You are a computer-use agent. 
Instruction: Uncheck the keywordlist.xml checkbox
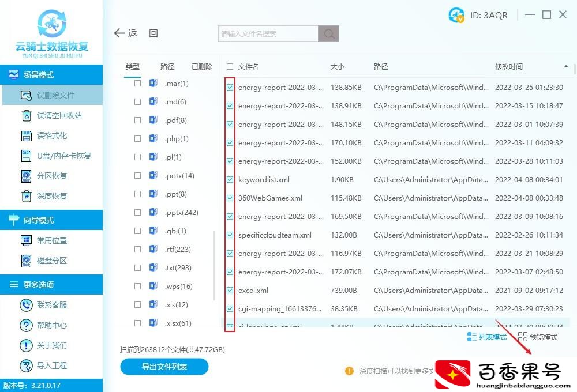tap(230, 179)
